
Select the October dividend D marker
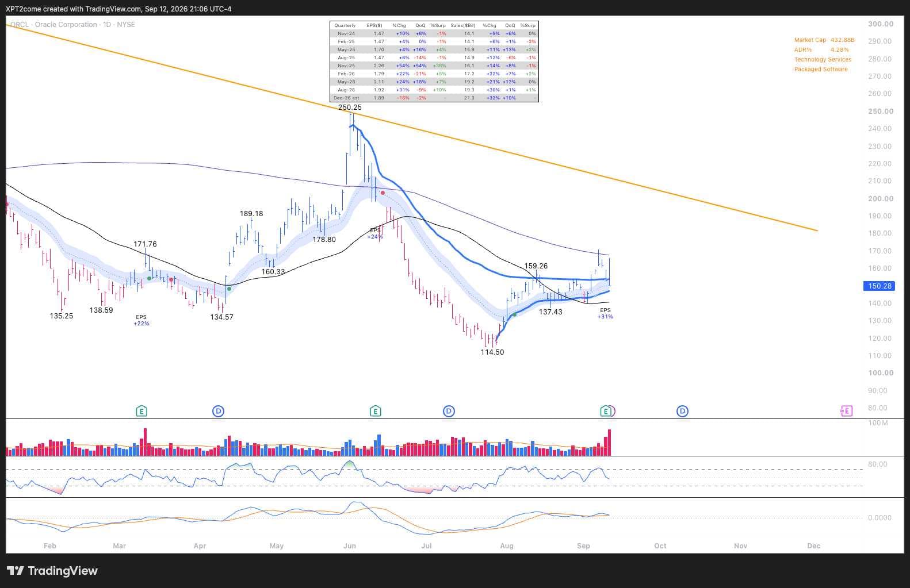click(682, 411)
